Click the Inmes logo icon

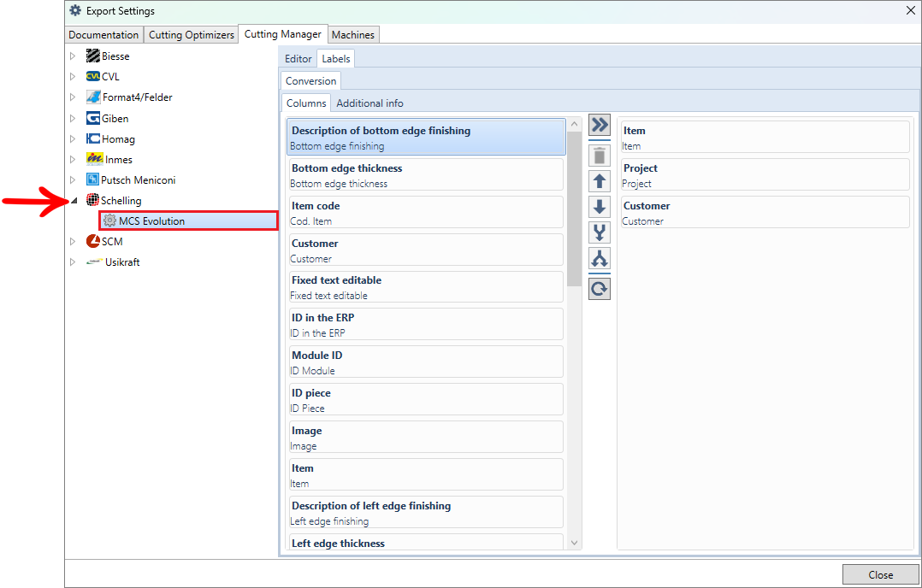click(x=94, y=159)
